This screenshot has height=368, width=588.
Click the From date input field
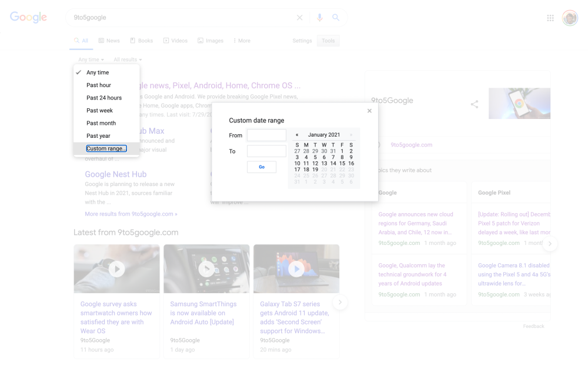pyautogui.click(x=266, y=135)
